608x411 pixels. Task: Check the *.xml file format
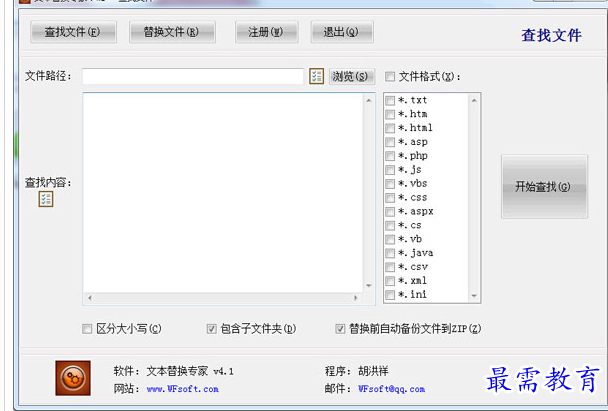(390, 281)
